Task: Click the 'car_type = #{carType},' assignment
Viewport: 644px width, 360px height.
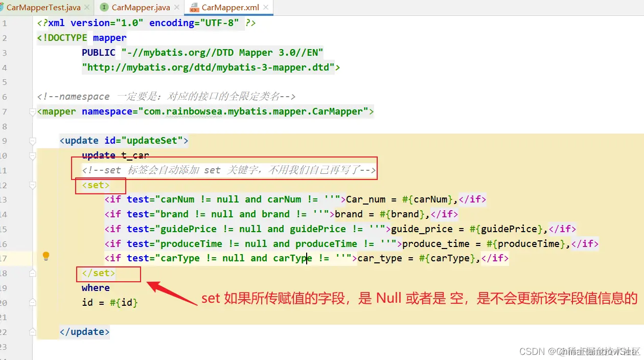Action: click(419, 258)
